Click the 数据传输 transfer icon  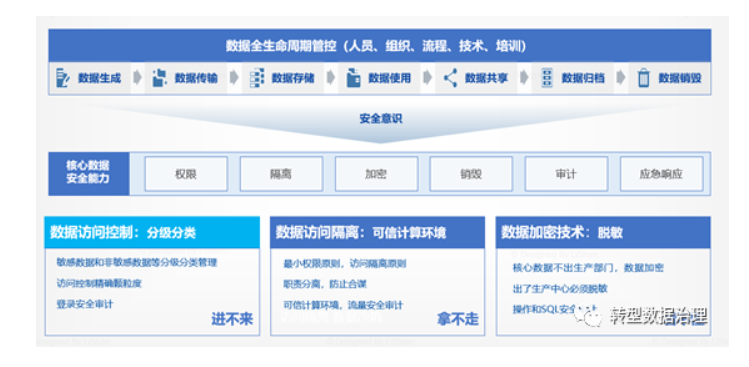(160, 78)
